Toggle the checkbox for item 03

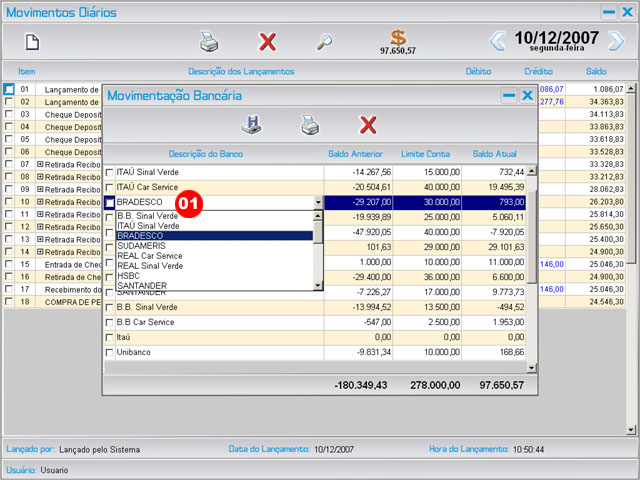pyautogui.click(x=9, y=115)
